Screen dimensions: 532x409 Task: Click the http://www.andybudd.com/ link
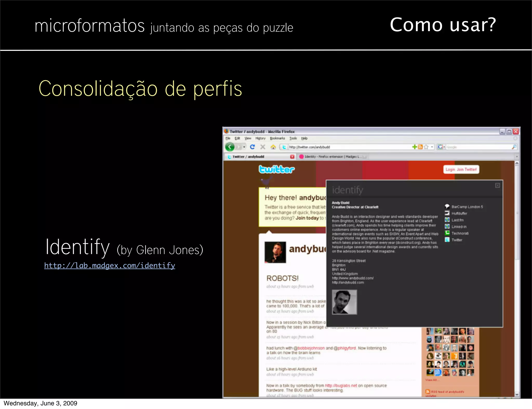click(353, 278)
